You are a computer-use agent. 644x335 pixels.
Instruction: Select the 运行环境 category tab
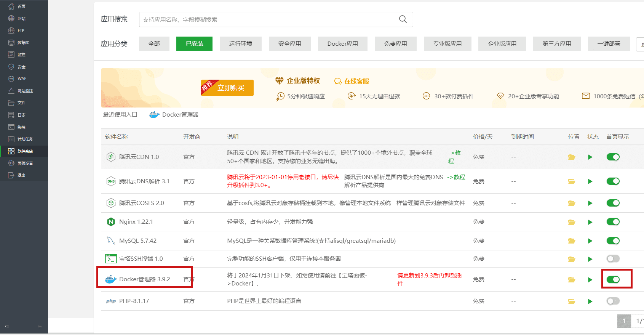tap(240, 44)
